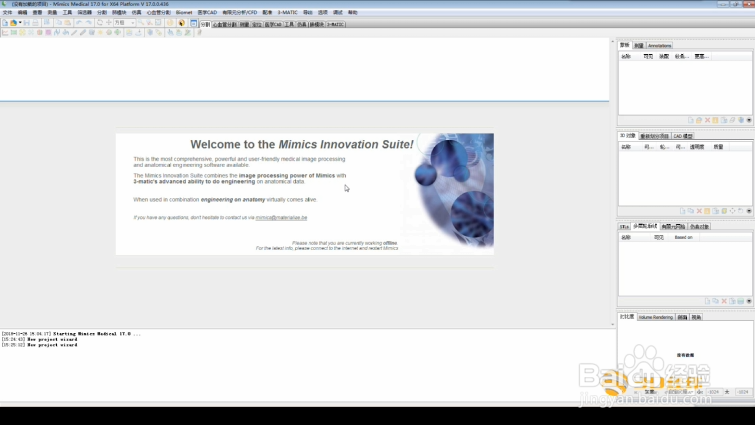Viewport: 755px width, 425px height.
Task: Click the move-arrows icon under 3D objects list
Action: tap(732, 211)
